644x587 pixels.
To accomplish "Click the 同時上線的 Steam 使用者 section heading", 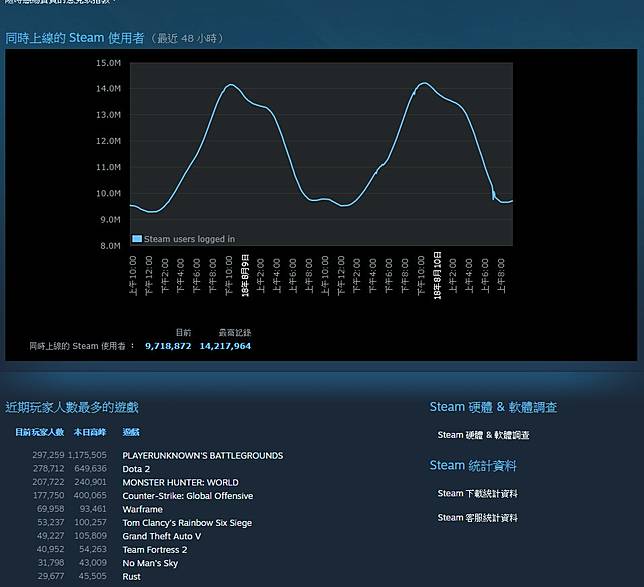I will point(75,38).
